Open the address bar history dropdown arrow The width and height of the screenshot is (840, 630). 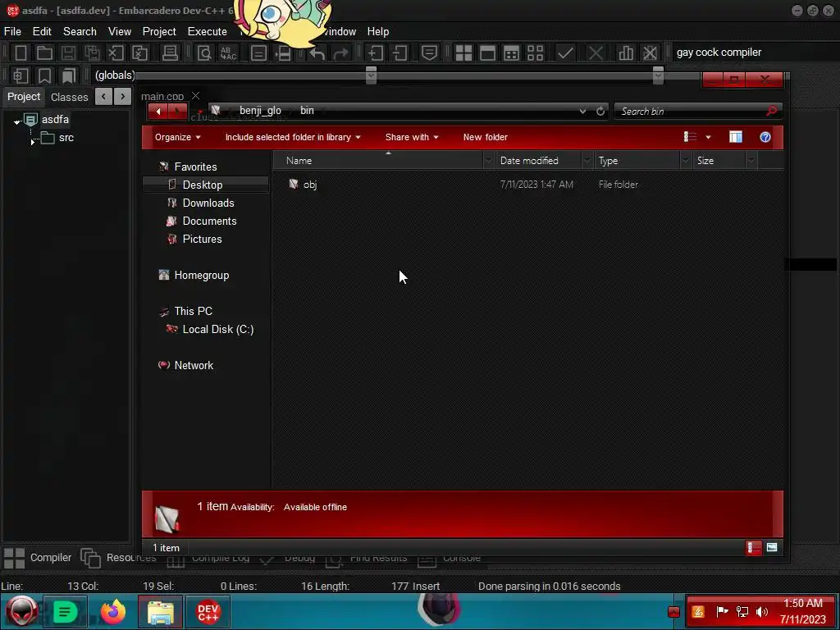[582, 111]
